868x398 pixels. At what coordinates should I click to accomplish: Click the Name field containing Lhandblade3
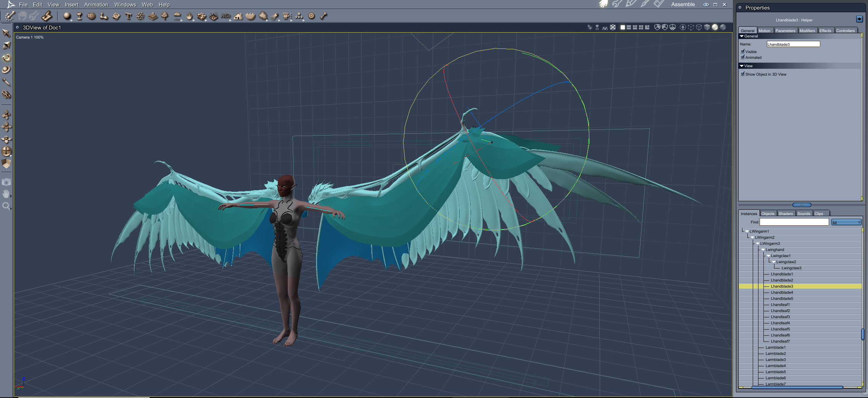(793, 44)
